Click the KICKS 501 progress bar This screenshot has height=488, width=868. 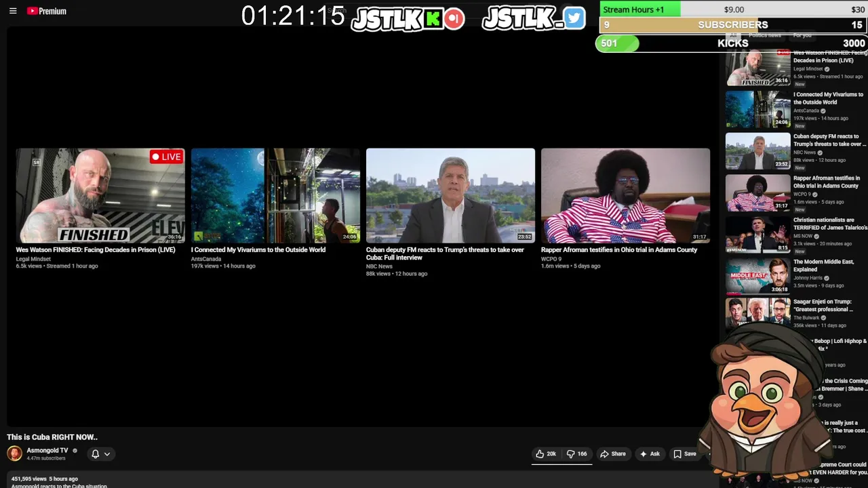(731, 43)
